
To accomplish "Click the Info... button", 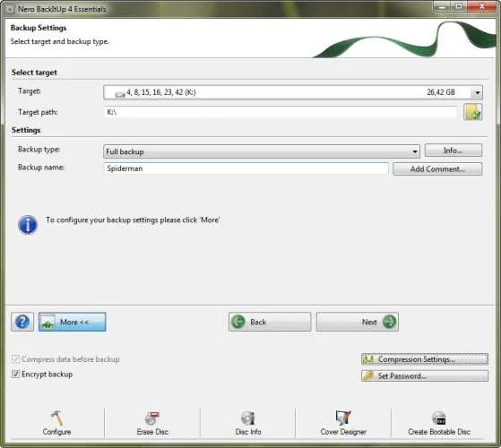I will (x=453, y=151).
